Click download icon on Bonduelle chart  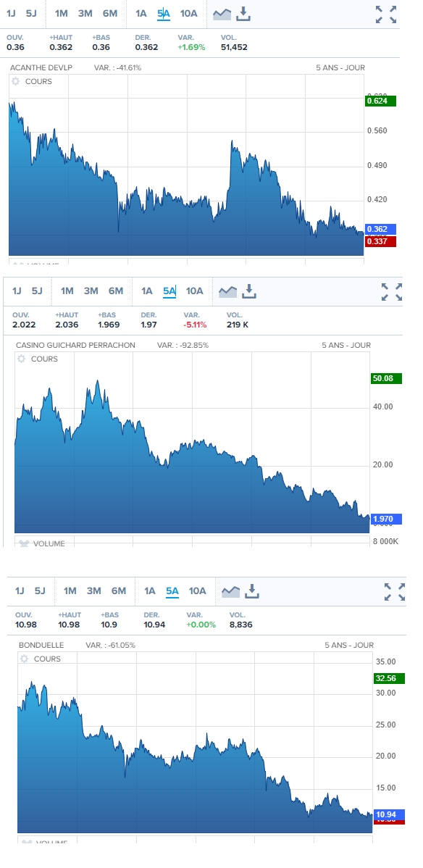[x=252, y=591]
